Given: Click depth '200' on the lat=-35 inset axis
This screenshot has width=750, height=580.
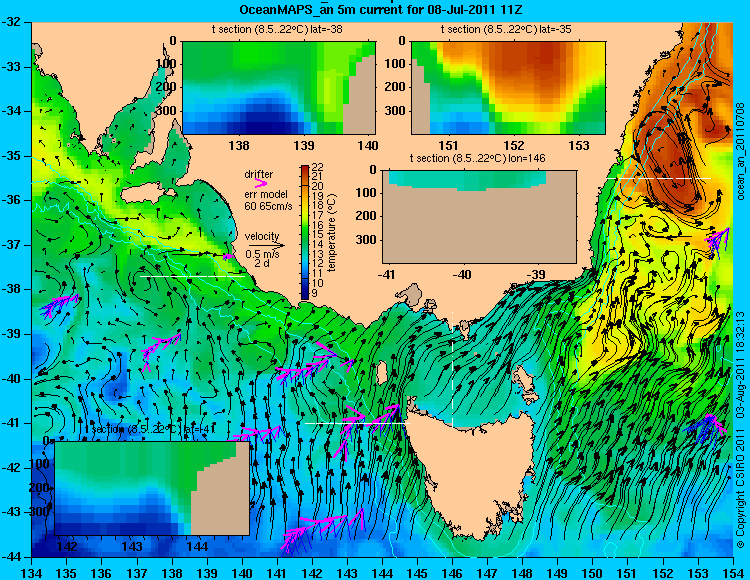Looking at the screenshot, I should coord(396,87).
